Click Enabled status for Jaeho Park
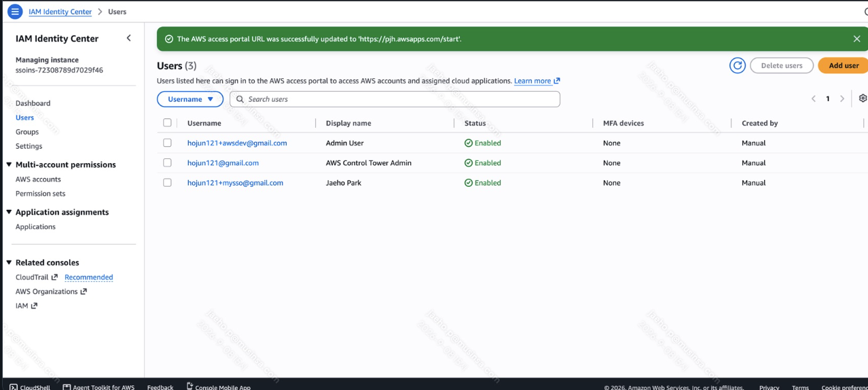The width and height of the screenshot is (868, 390). 483,182
